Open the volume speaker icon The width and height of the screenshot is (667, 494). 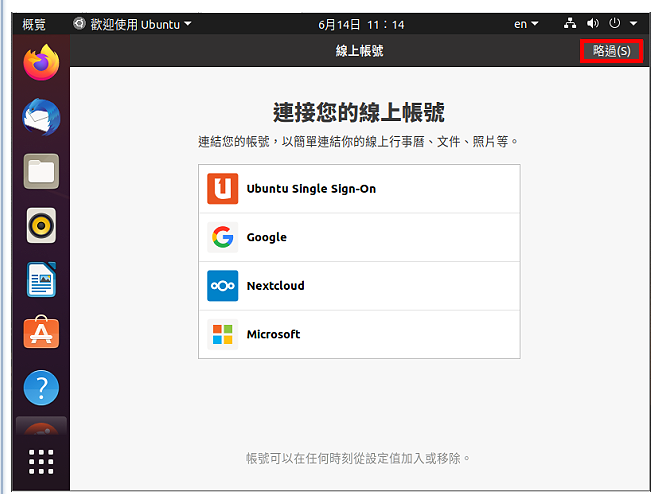pyautogui.click(x=593, y=23)
